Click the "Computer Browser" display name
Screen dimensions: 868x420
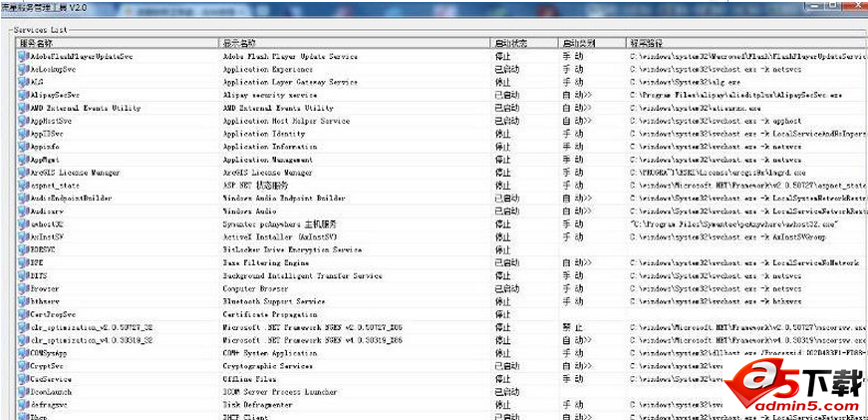point(256,289)
